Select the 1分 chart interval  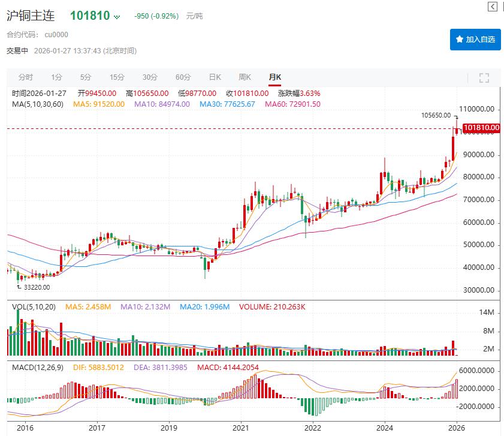(x=56, y=77)
